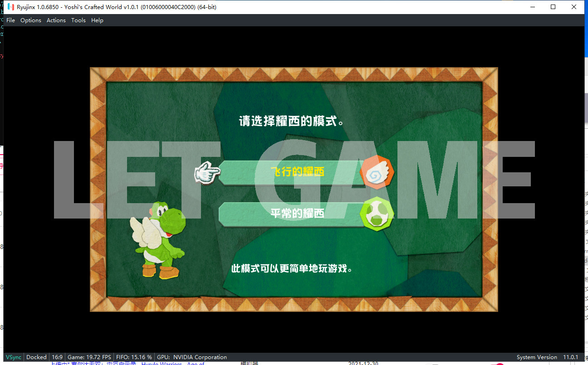Toggle Docked mode in the status bar
Screen dimensions: 588x365
(x=36, y=357)
